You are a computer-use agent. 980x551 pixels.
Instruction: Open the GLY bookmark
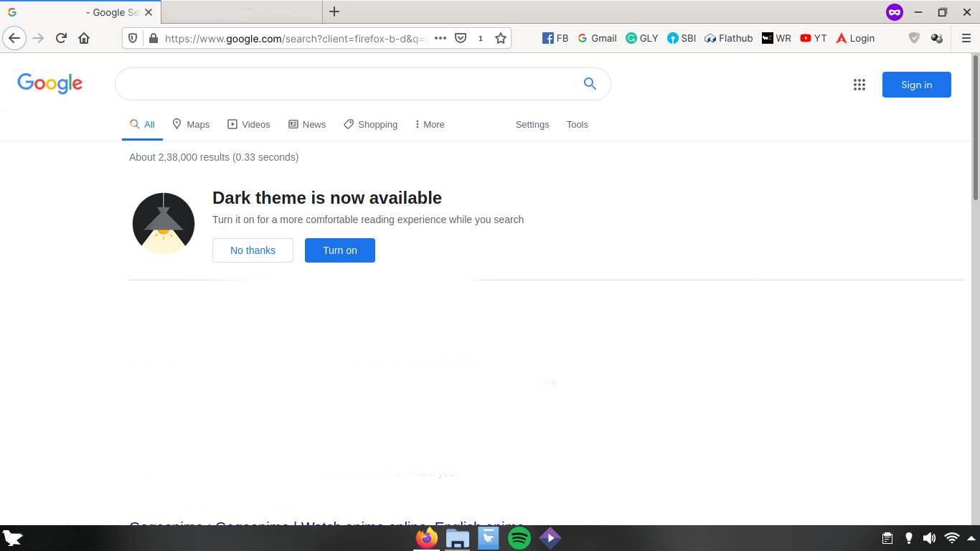pyautogui.click(x=642, y=38)
